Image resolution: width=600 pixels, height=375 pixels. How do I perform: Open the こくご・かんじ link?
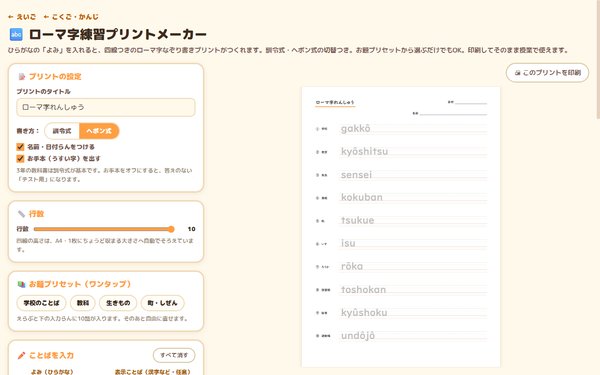pyautogui.click(x=71, y=17)
